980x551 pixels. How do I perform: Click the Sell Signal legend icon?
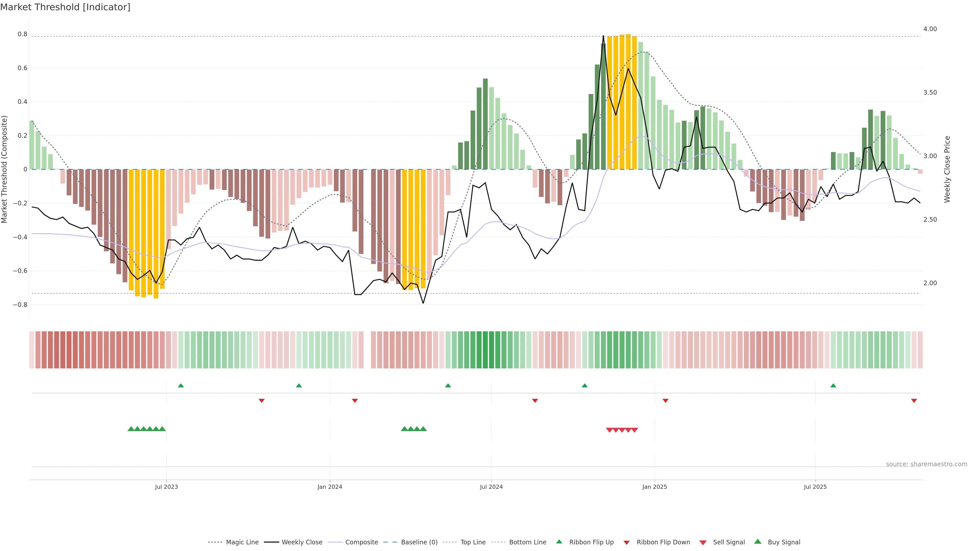tap(703, 542)
